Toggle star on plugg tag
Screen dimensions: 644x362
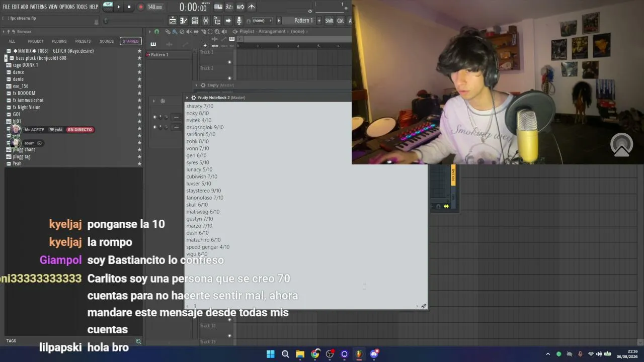[x=139, y=156]
